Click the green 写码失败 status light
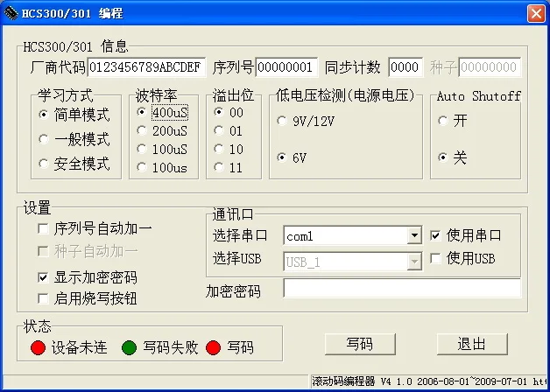550x392 pixels. [129, 347]
